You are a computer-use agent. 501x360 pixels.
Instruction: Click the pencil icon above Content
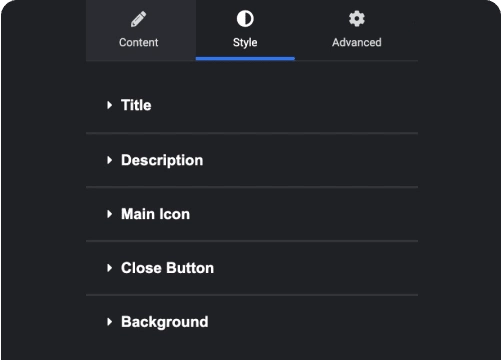[138, 19]
